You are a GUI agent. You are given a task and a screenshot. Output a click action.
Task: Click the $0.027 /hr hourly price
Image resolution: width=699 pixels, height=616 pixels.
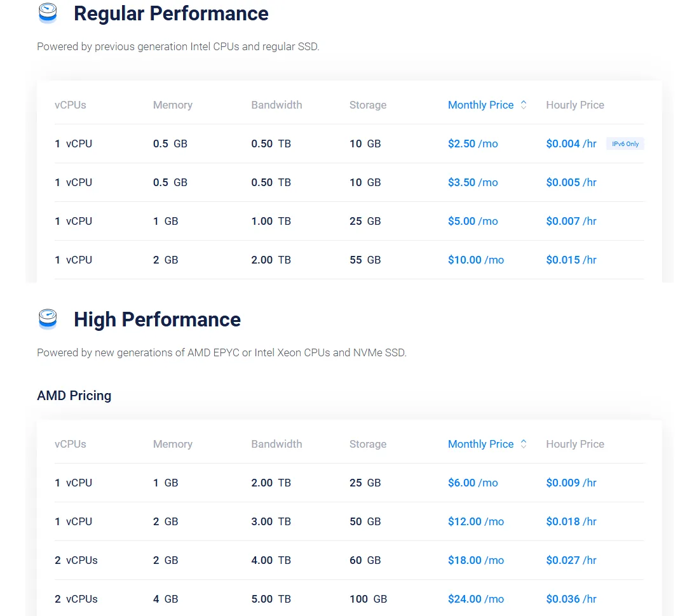pyautogui.click(x=571, y=560)
